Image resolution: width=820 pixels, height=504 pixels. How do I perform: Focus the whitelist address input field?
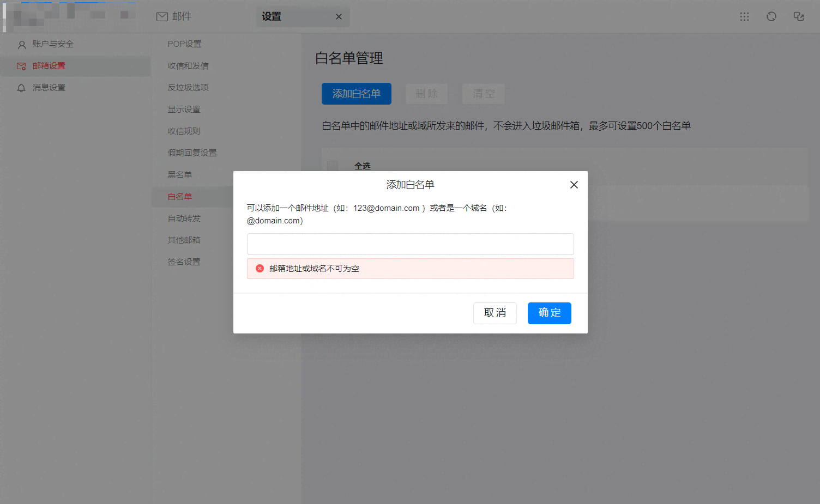pos(410,244)
